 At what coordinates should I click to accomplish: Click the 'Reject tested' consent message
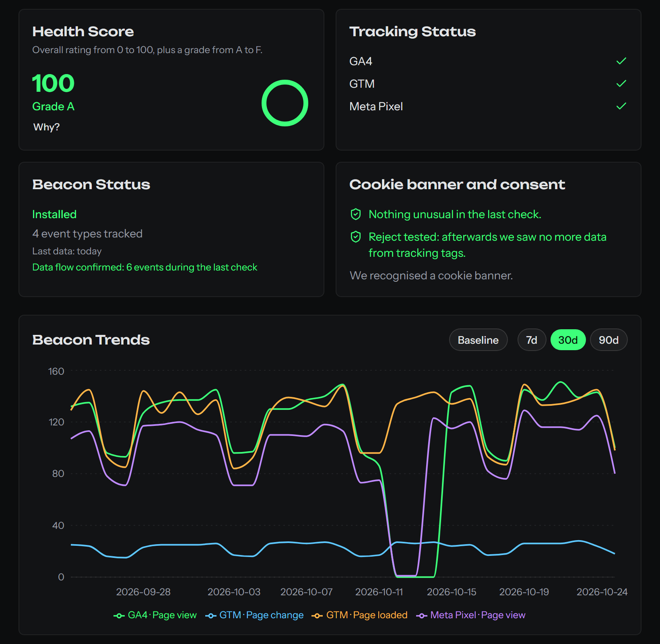(487, 245)
